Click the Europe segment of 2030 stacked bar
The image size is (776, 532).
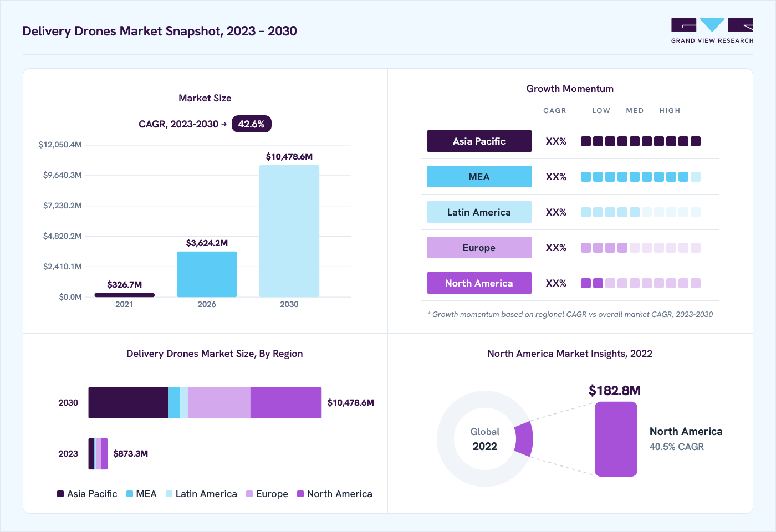coord(219,403)
